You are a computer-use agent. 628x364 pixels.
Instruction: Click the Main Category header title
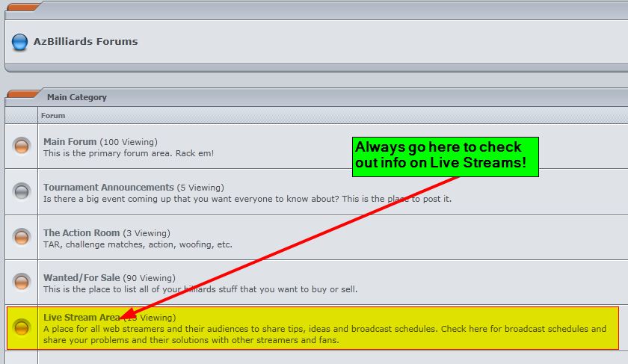point(76,97)
